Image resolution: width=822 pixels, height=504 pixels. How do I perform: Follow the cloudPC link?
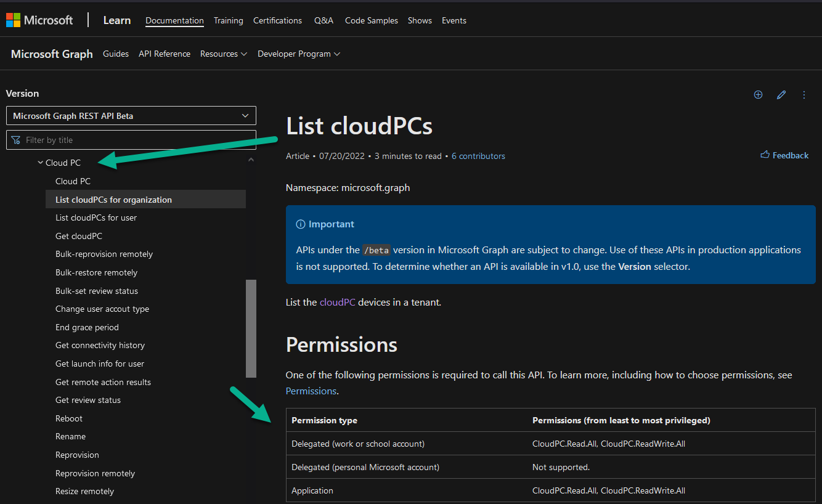coord(337,303)
